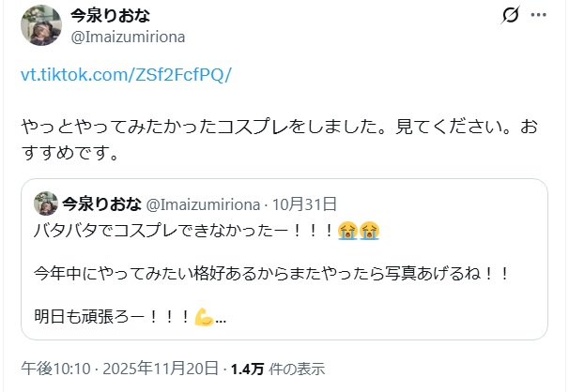The image size is (569, 392).
Task: Click the second crying emoji
Action: [x=370, y=229]
